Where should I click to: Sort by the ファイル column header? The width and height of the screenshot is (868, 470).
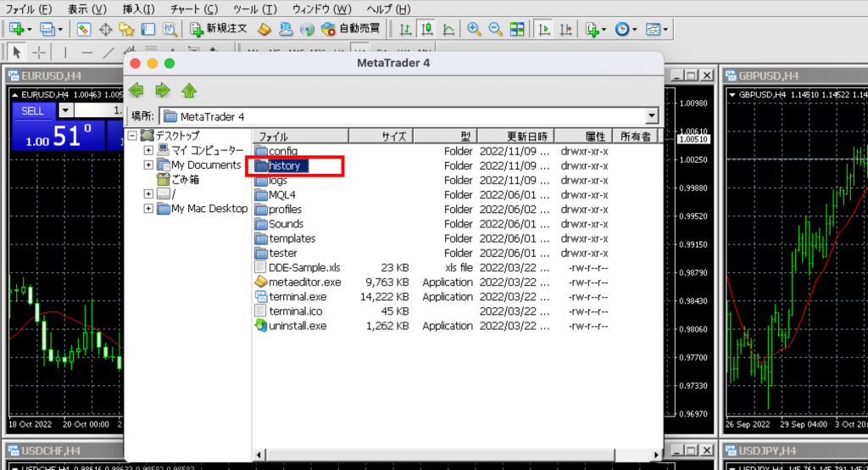click(x=301, y=136)
